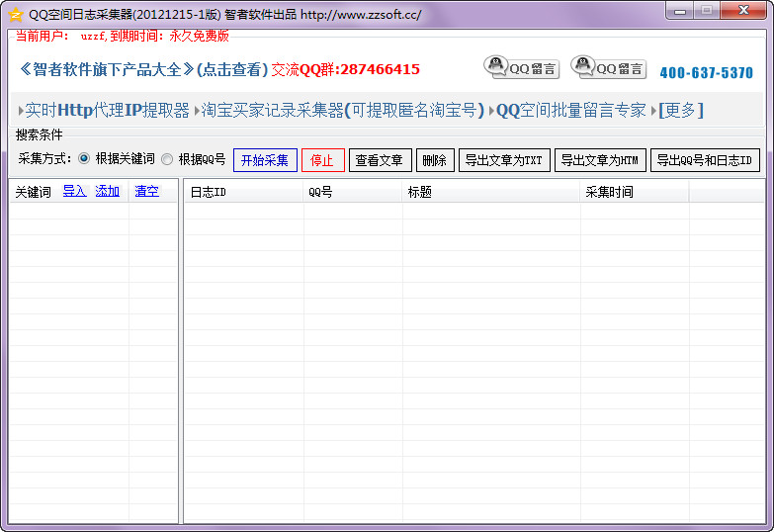Click the 关键词 column header
The image size is (774, 532).
[33, 192]
